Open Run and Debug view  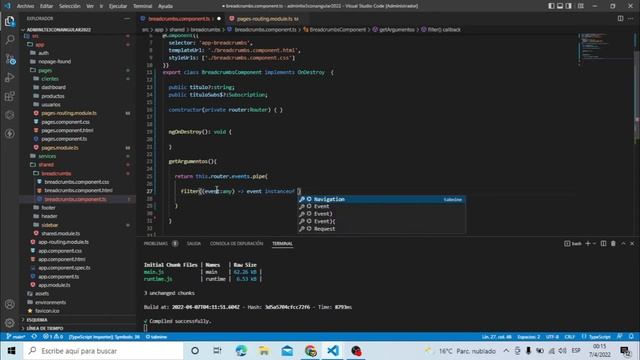pos(9,78)
